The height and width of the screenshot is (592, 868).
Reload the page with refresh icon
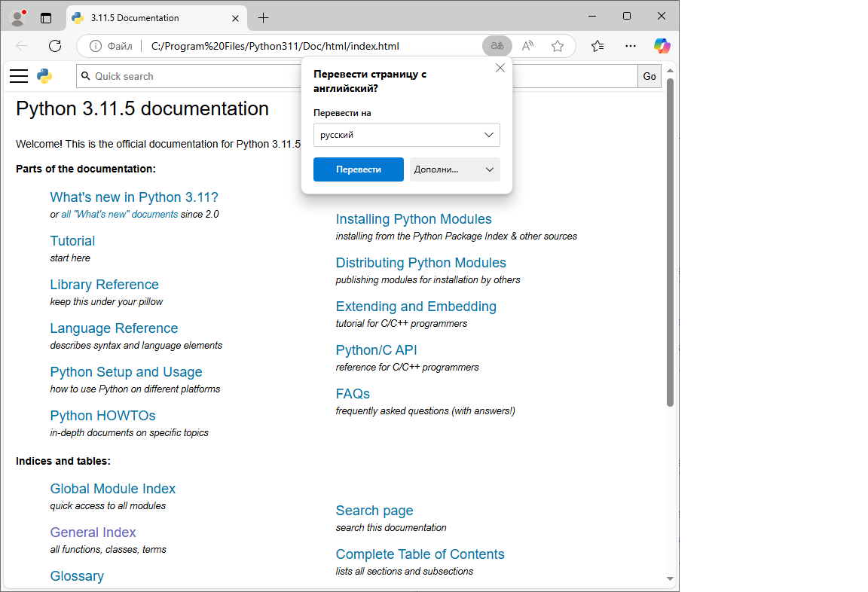click(x=55, y=46)
